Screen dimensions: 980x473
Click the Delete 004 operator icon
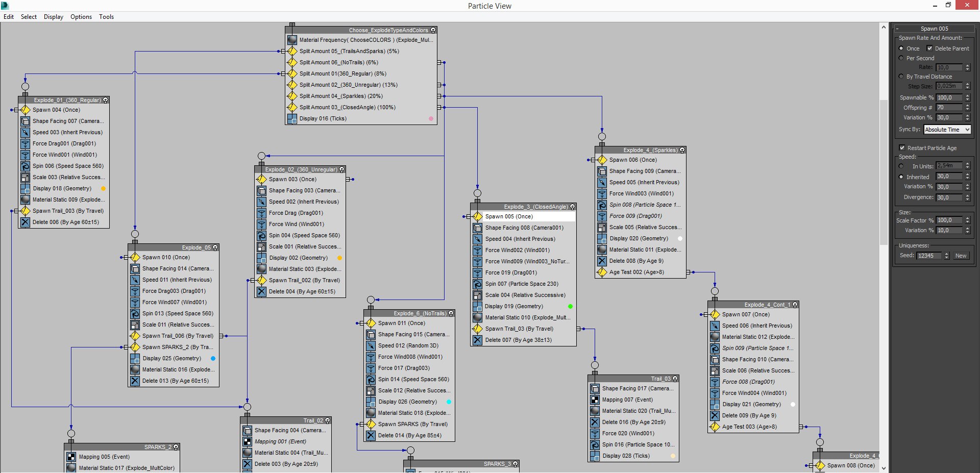[261, 291]
